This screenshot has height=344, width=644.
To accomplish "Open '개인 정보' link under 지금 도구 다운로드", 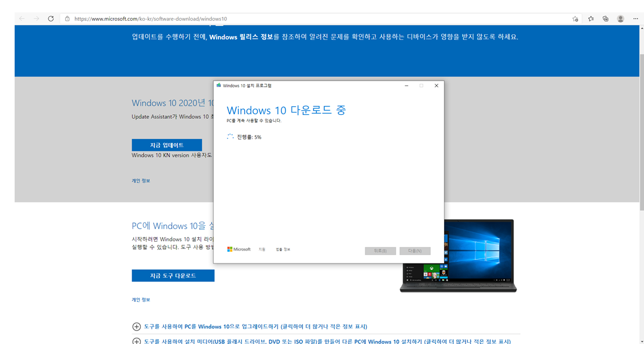I will point(141,300).
